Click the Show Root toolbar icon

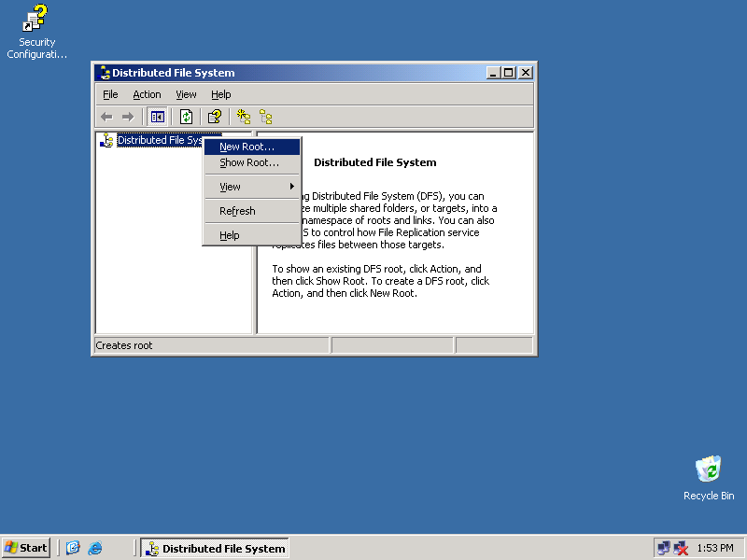[265, 117]
